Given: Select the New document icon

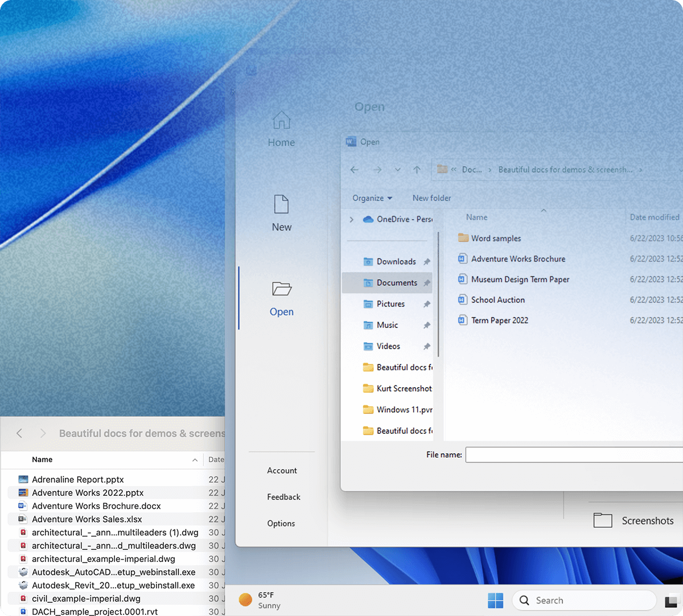Looking at the screenshot, I should pos(281,205).
